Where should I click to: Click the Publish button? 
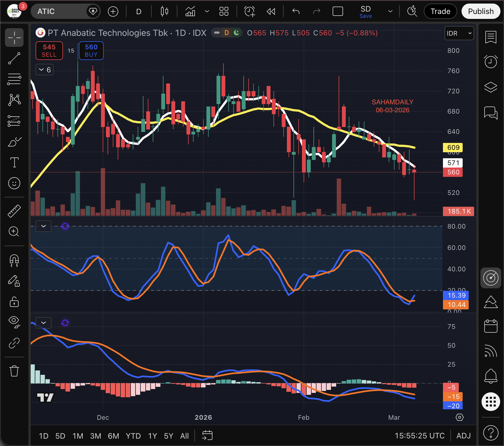coord(481,11)
